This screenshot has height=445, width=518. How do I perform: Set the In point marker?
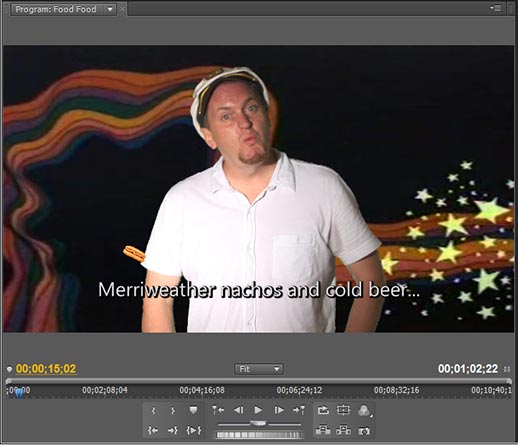click(153, 410)
